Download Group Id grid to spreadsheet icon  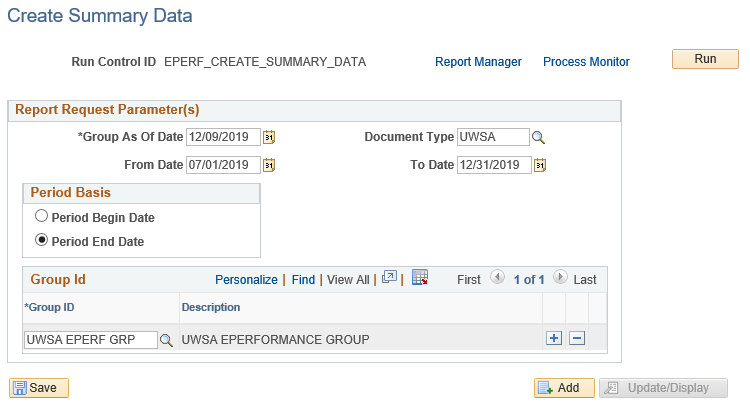419,277
